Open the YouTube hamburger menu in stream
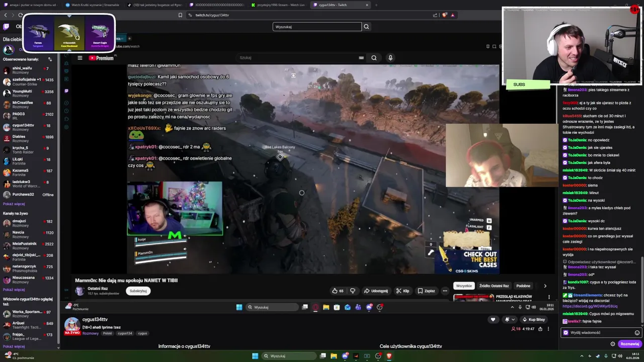The image size is (644, 362). [x=79, y=58]
